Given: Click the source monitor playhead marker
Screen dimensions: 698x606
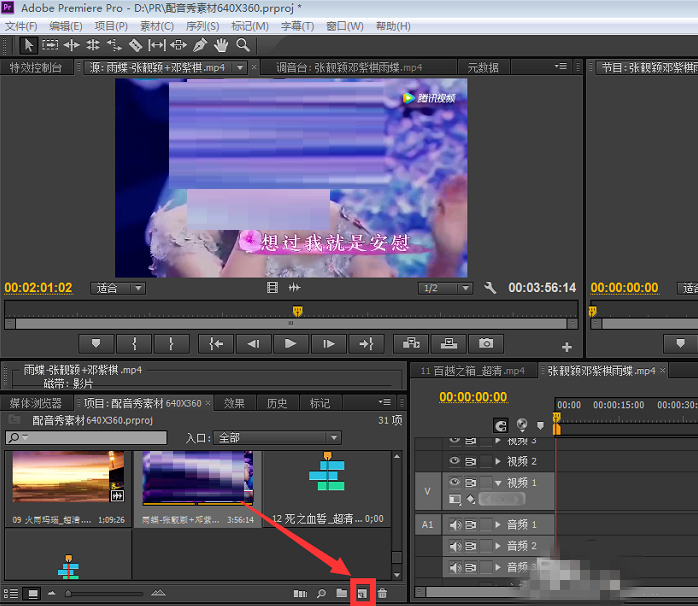Looking at the screenshot, I should [297, 310].
